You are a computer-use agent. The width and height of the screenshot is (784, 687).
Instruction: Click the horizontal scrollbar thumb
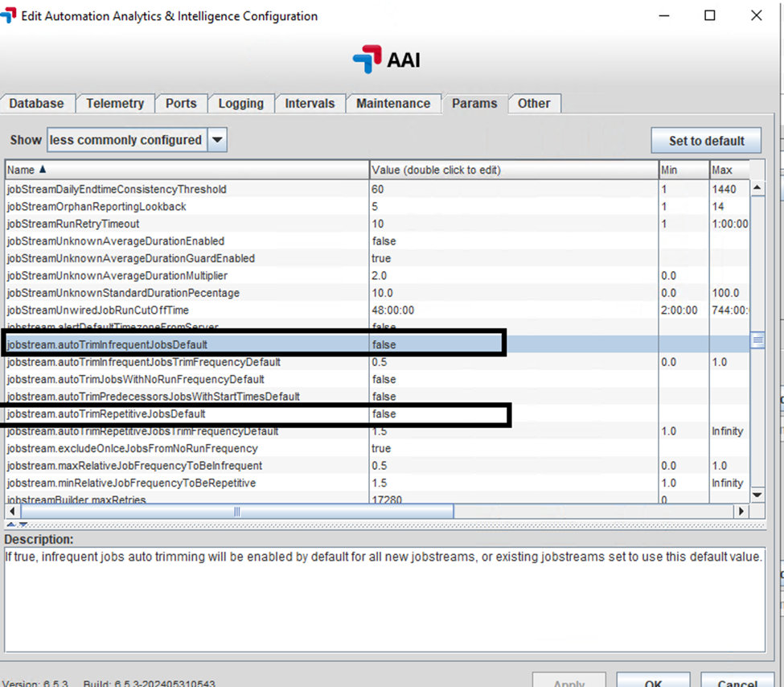[237, 512]
